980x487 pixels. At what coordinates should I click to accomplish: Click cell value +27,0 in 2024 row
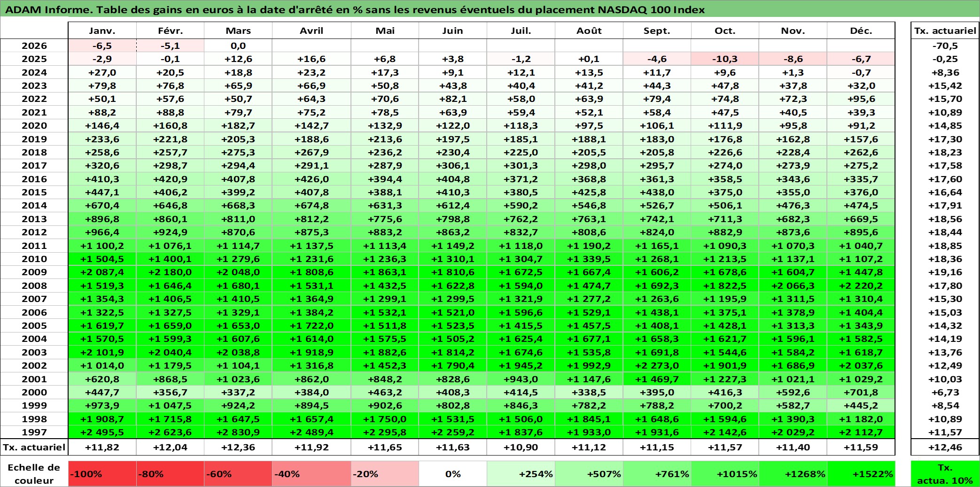pos(102,72)
